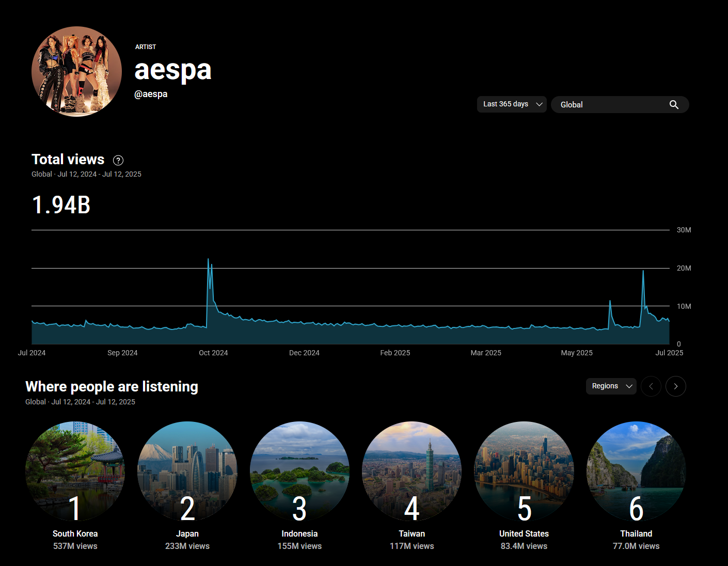The width and height of the screenshot is (728, 566).
Task: Click the 155M views text
Action: click(299, 546)
